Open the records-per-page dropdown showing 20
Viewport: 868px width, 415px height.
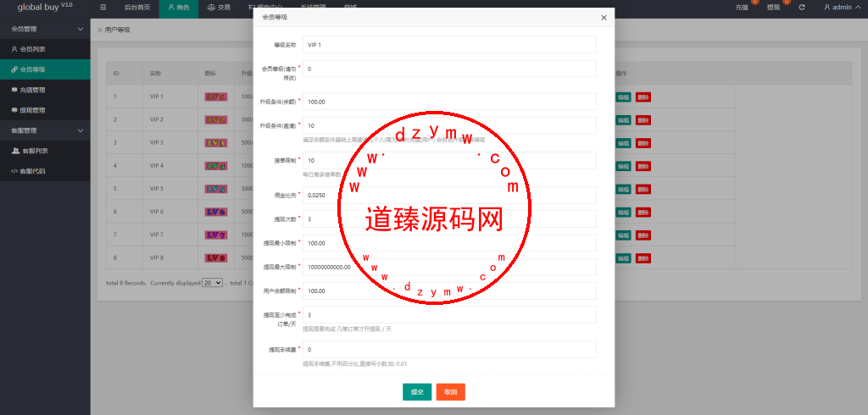(x=212, y=283)
